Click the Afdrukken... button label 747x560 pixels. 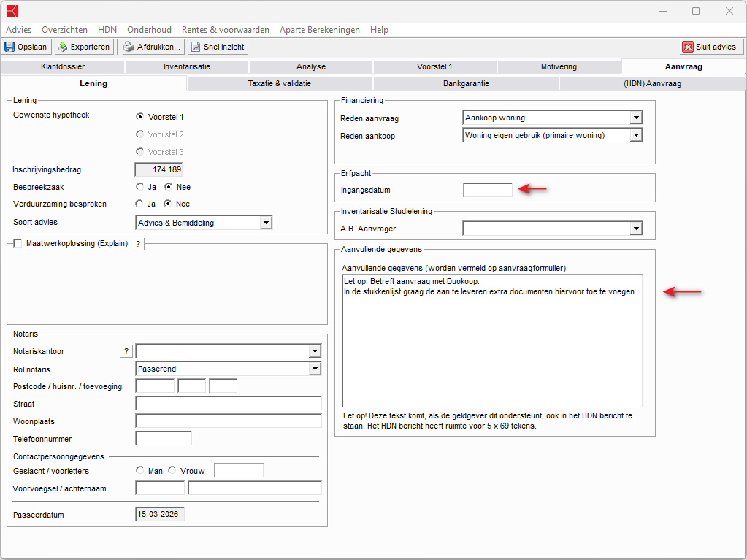pos(158,47)
